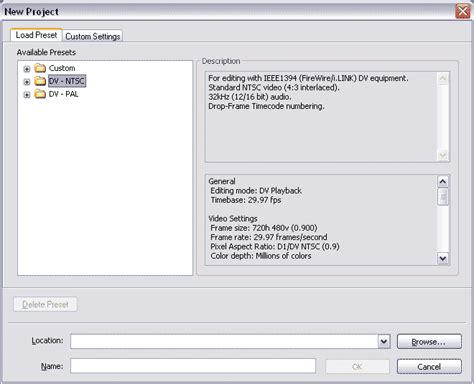This screenshot has width=474, height=384.
Task: Expand the DV - NTSC folder
Action: pyautogui.click(x=27, y=82)
